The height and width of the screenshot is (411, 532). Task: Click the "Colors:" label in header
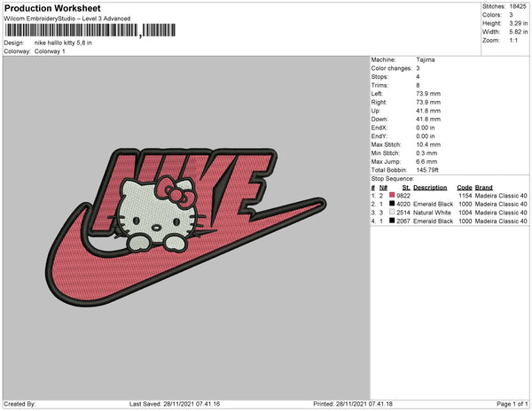point(491,15)
